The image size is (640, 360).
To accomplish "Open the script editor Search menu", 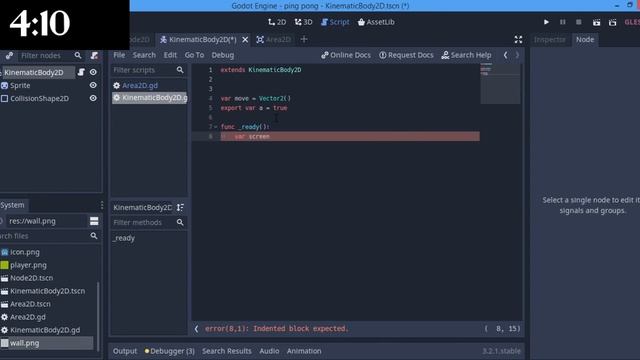I will (144, 55).
